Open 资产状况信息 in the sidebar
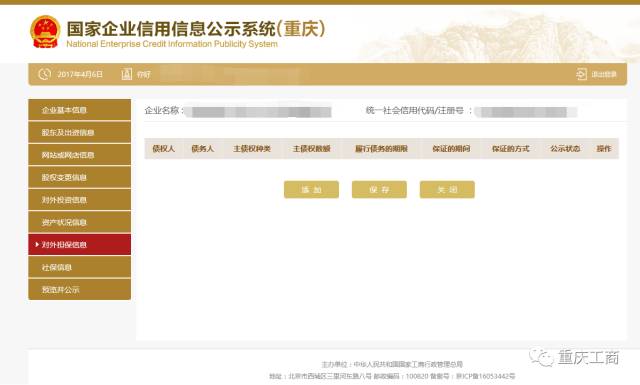Viewport: 640px width, 385px height. click(x=80, y=222)
